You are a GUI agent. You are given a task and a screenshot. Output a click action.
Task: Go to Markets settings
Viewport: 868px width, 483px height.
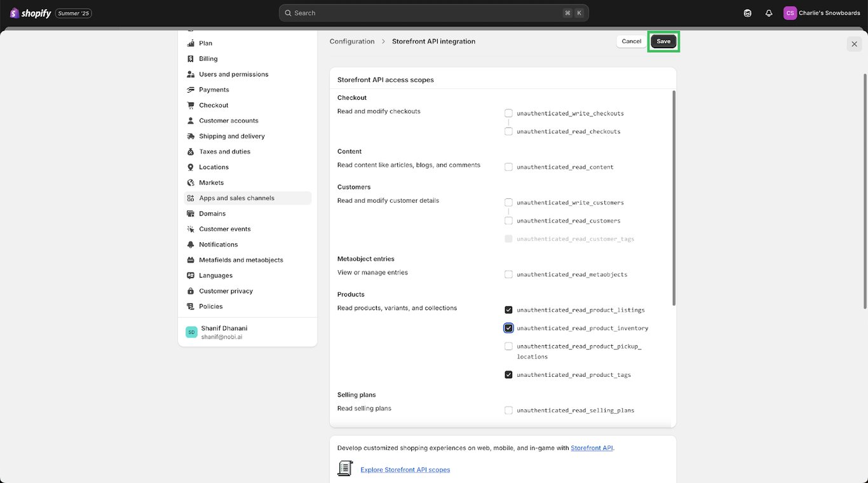click(x=211, y=182)
